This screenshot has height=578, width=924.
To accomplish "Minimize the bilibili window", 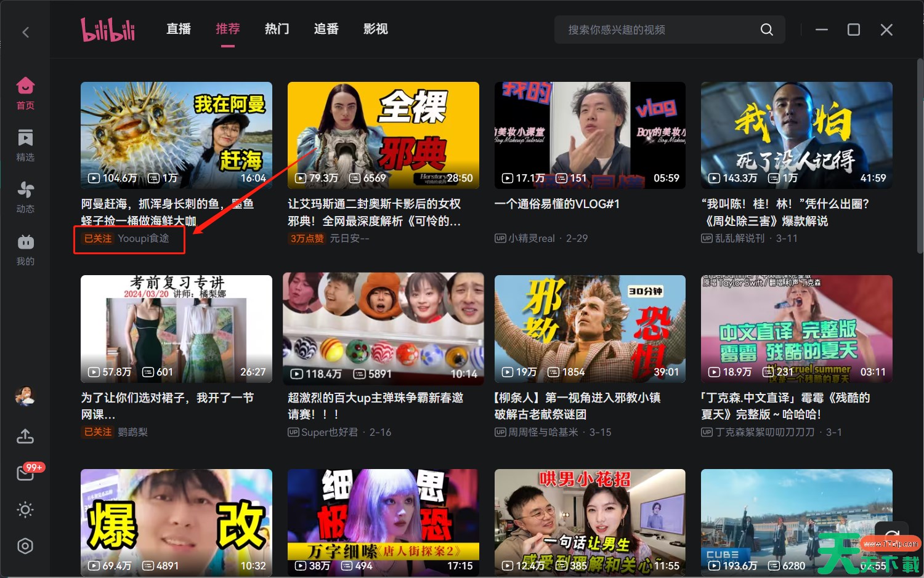I will 822,30.
